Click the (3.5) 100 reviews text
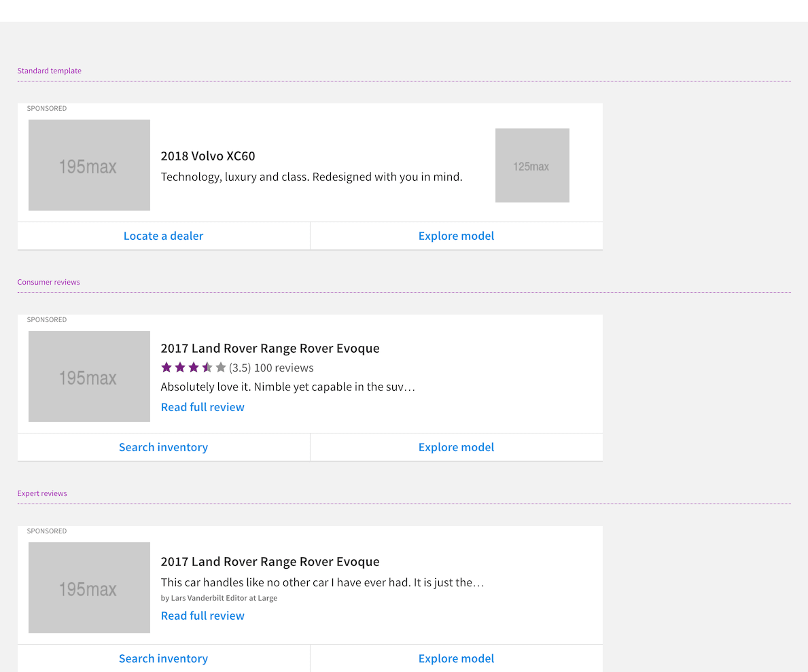 [271, 368]
